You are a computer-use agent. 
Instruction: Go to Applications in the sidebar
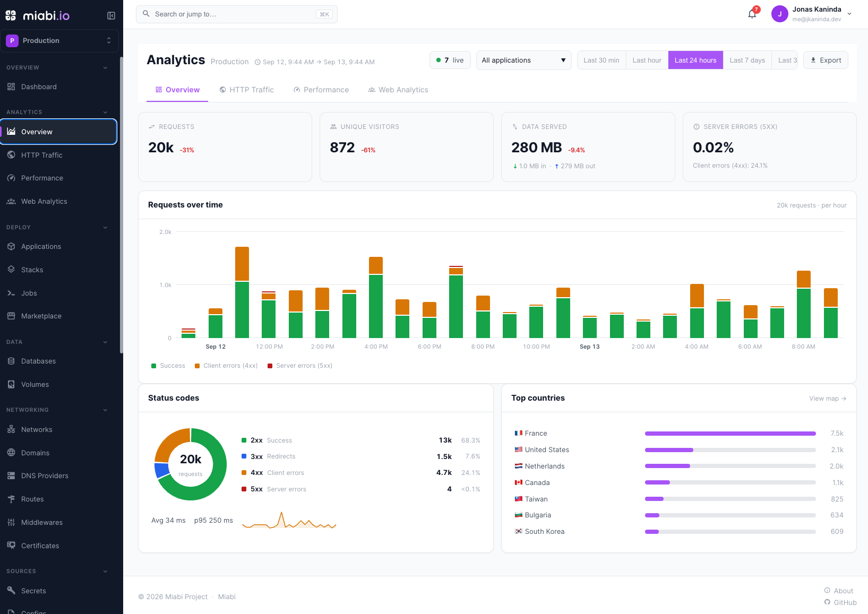coord(58,246)
